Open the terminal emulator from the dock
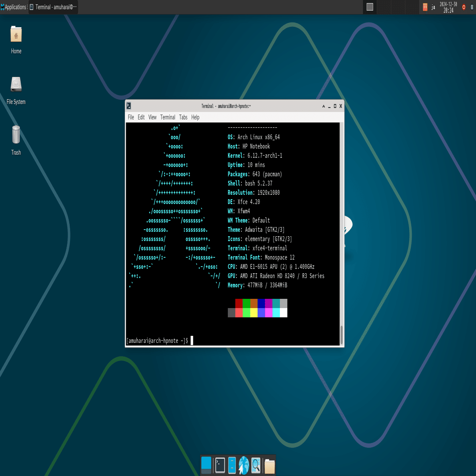This screenshot has width=476, height=476. point(219,465)
